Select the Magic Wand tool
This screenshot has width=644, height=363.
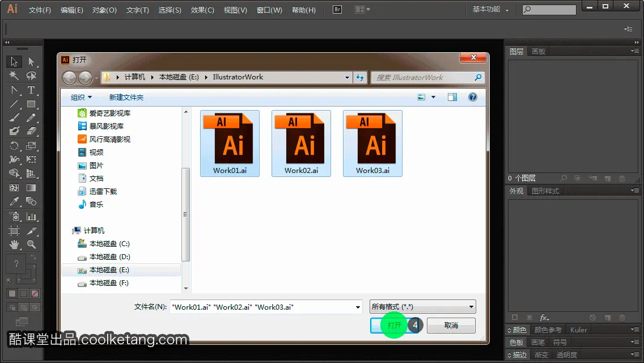point(14,75)
